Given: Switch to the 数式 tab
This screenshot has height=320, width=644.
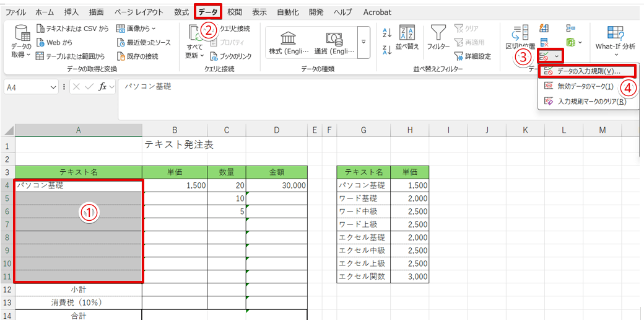Looking at the screenshot, I should [x=181, y=12].
